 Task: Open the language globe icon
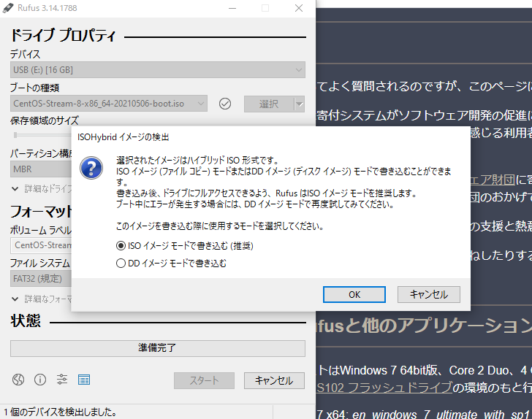[18, 380]
